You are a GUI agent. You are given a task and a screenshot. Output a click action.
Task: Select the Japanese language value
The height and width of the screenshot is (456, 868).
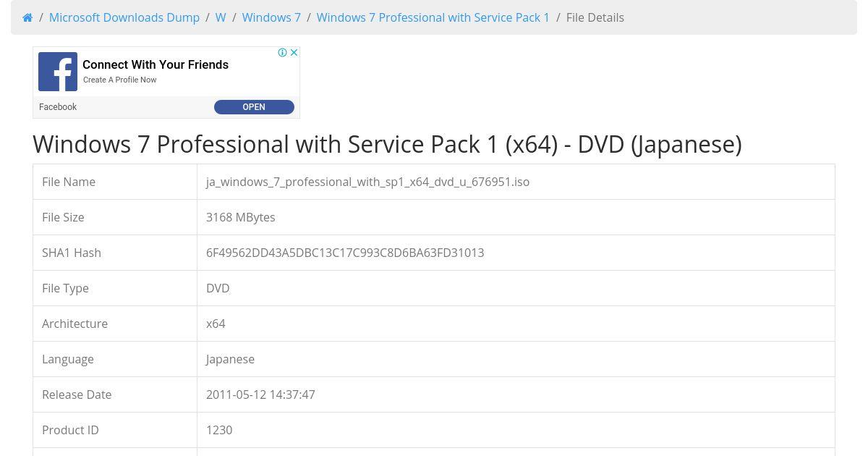point(230,359)
